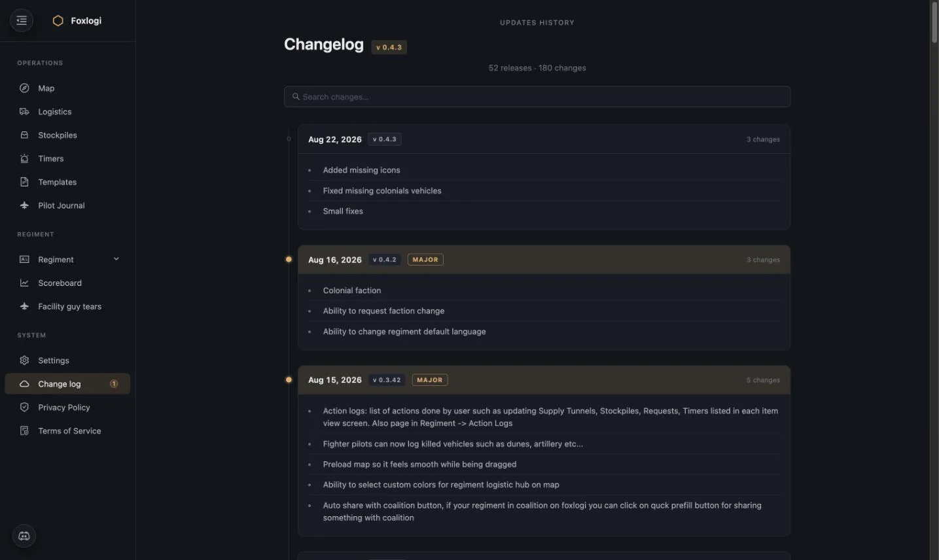Expand the Regiment submenu chevron
The width and height of the screenshot is (939, 560).
(116, 259)
